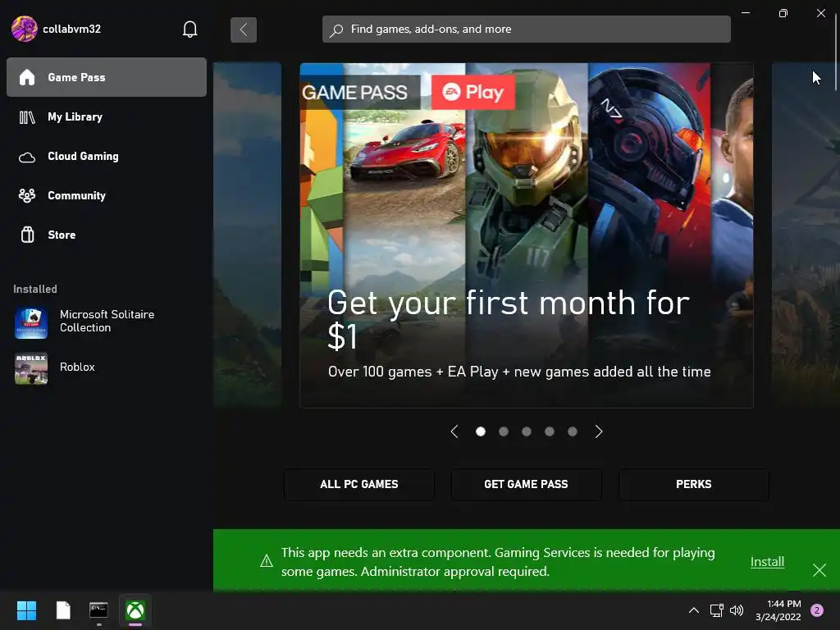Restore down the Xbox window
Viewport: 840px width, 630px height.
[783, 13]
